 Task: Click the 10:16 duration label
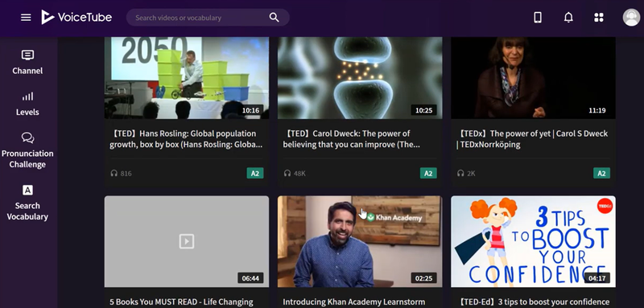[x=250, y=110]
